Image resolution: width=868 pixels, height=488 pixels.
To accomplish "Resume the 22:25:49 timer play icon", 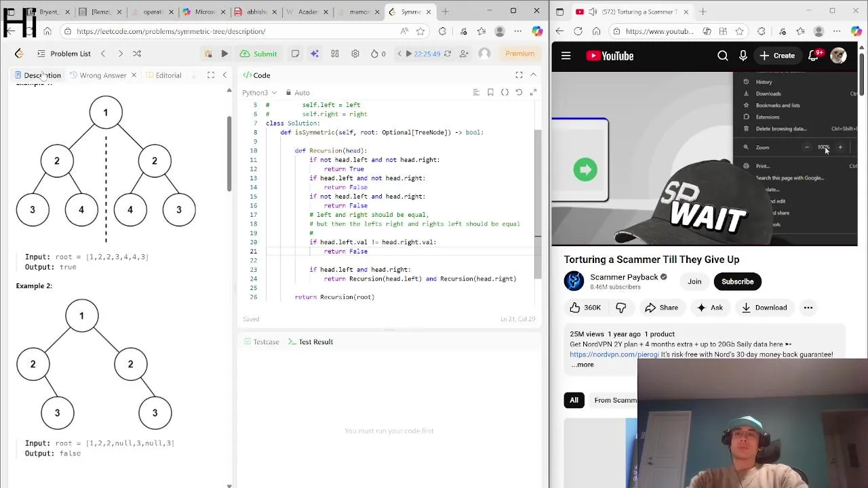I will click(x=408, y=54).
